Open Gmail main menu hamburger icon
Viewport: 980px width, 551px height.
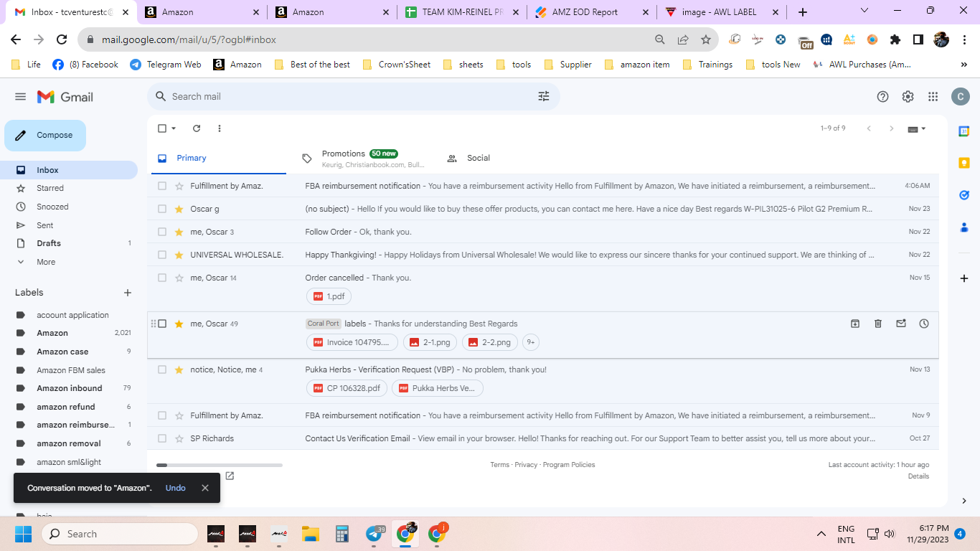point(20,97)
